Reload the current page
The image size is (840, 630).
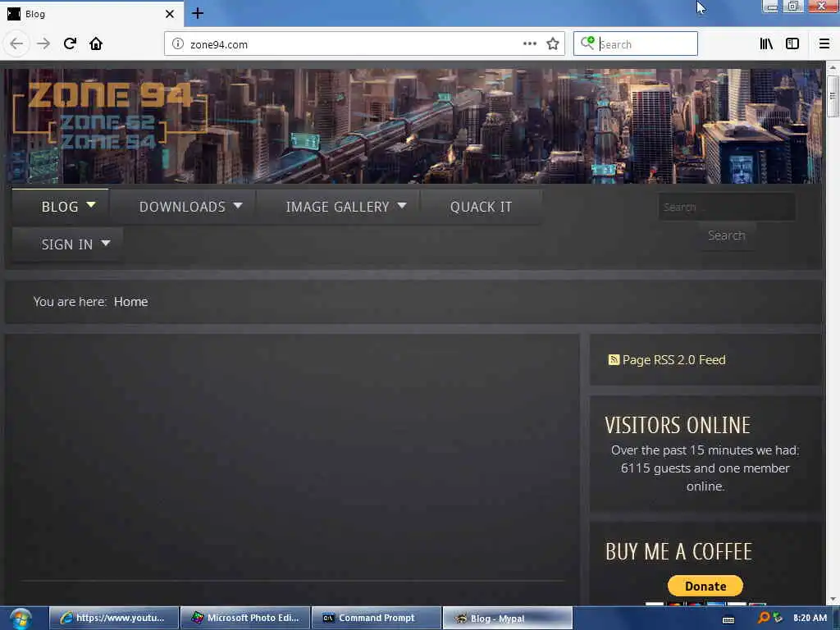pyautogui.click(x=71, y=43)
